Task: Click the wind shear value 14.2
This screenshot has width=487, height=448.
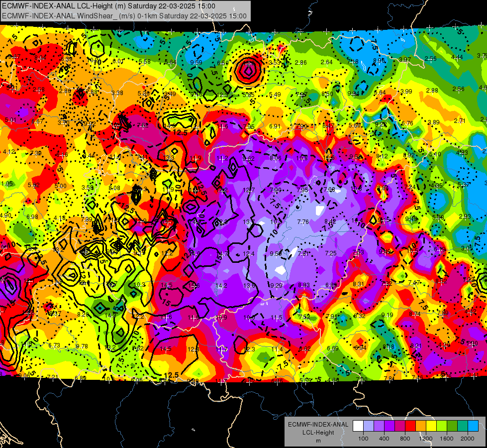Action: coord(221,285)
